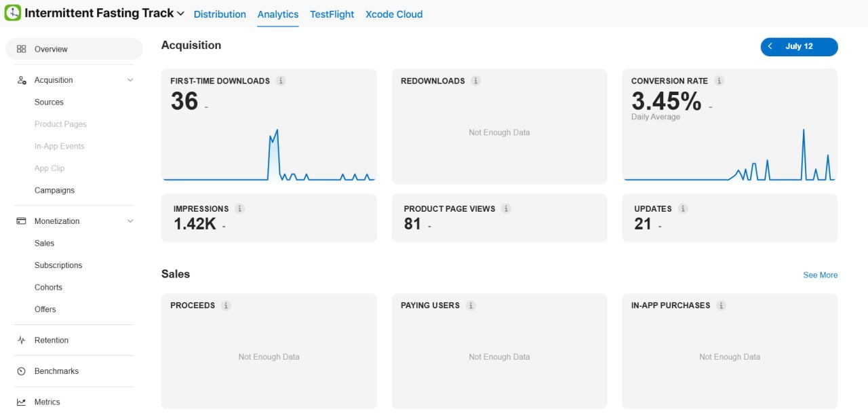The image size is (868, 416).
Task: Open Sales under Monetization
Action: [x=44, y=243]
